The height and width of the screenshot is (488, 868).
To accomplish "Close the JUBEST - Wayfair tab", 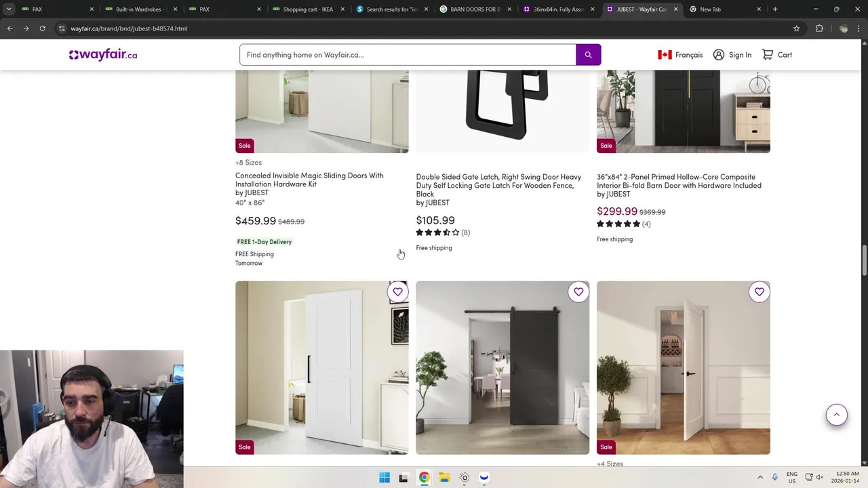I will pyautogui.click(x=675, y=9).
